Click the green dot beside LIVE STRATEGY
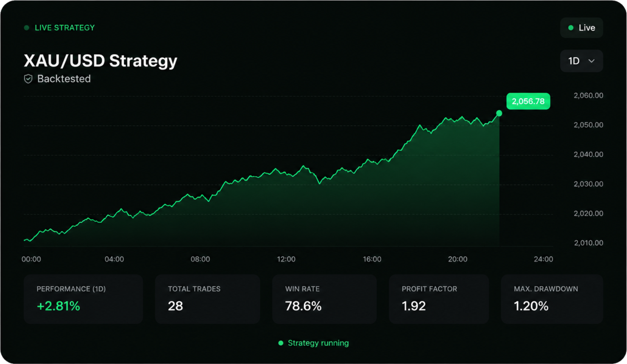Viewport: 627px width, 364px height. click(27, 28)
